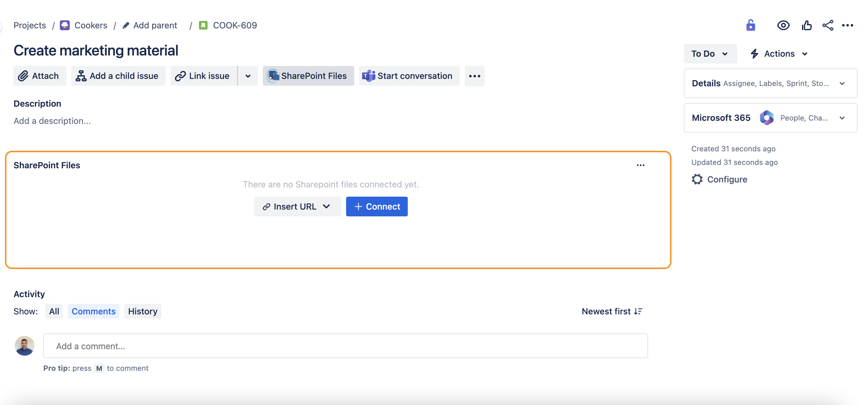Viewport: 868px width, 405px height.
Task: Open the SharePoint Files panel ellipsis menu
Action: point(640,165)
